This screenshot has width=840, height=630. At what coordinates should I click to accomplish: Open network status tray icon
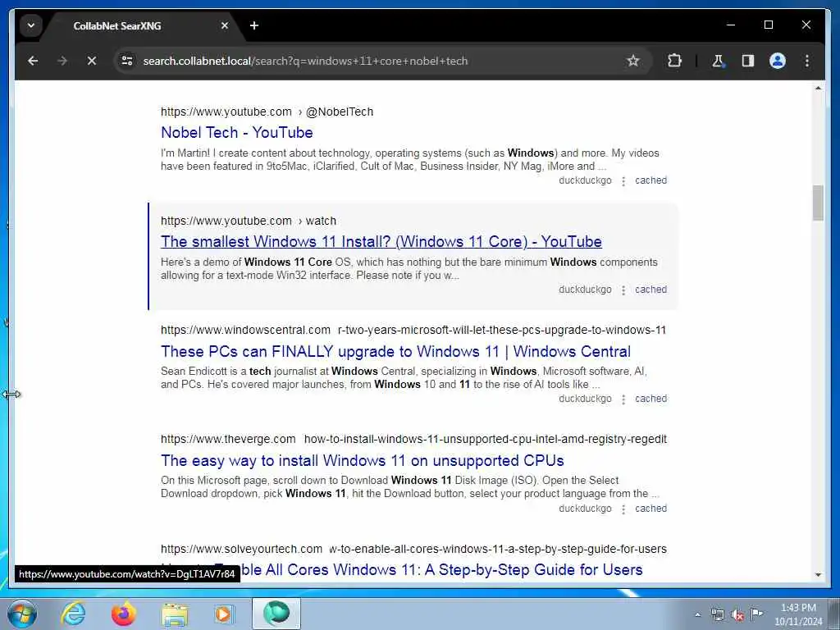(717, 614)
